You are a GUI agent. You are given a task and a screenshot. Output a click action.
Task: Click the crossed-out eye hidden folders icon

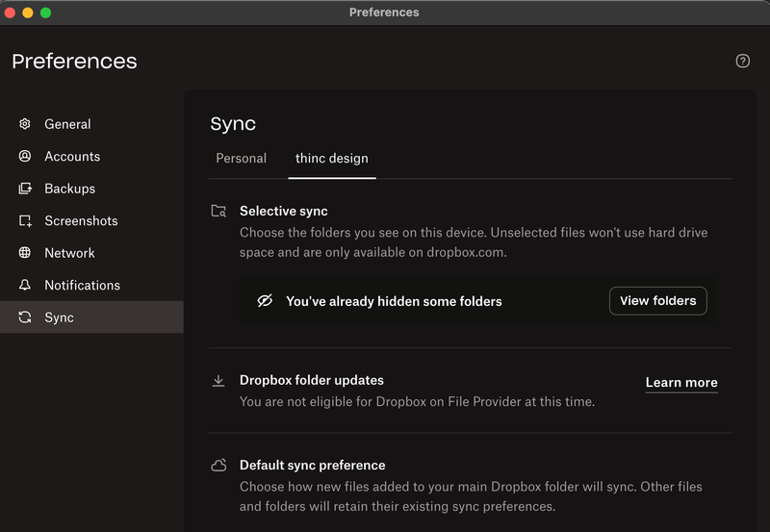coord(265,301)
